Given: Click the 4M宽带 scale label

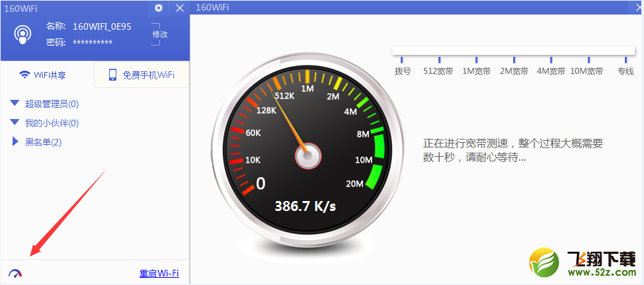Looking at the screenshot, I should pyautogui.click(x=551, y=71).
